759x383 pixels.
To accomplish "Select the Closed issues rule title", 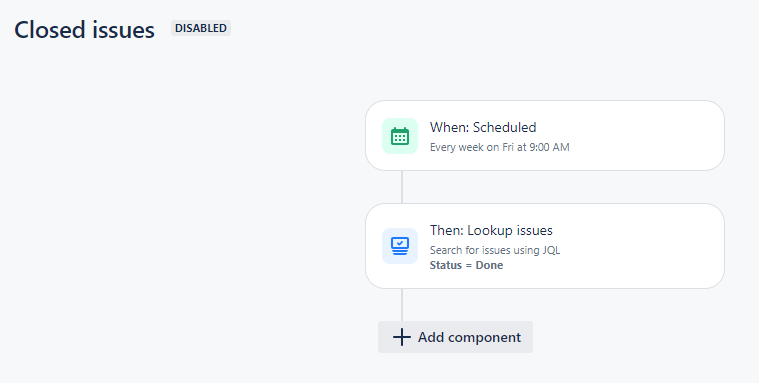I will point(84,30).
